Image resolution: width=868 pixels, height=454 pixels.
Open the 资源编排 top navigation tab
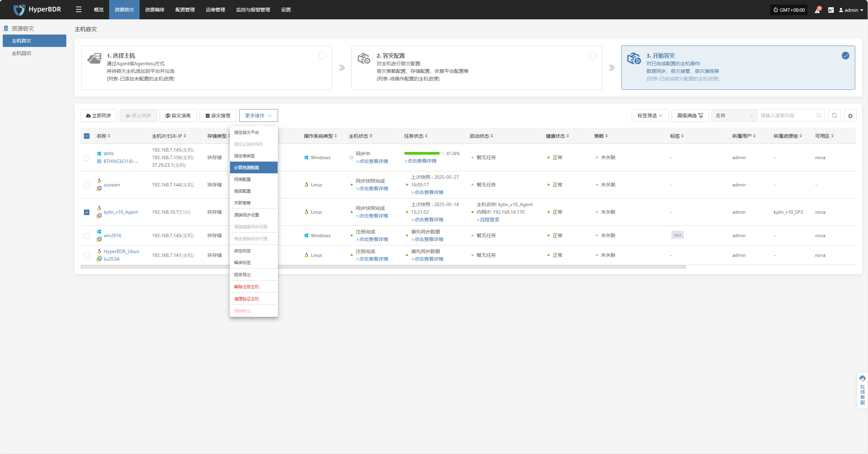click(155, 10)
